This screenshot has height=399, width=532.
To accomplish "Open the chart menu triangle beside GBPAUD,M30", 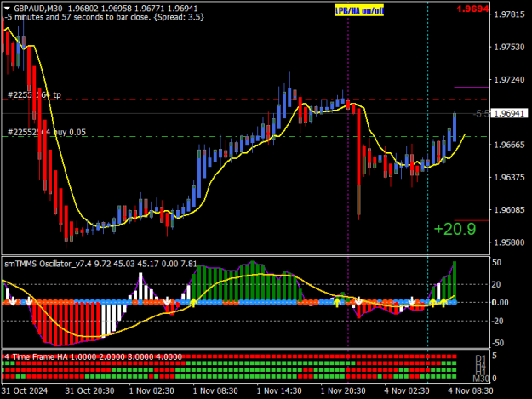I will pyautogui.click(x=7, y=9).
